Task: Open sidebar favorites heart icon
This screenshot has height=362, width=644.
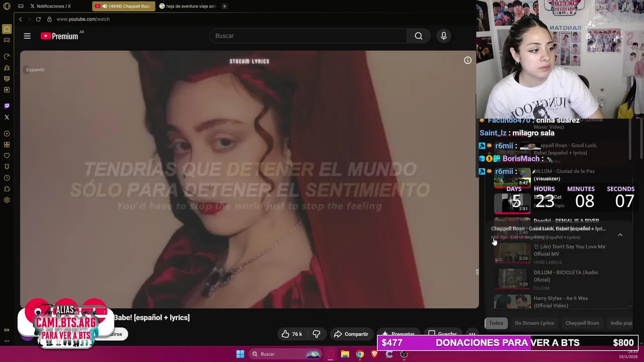Action: [x=7, y=156]
